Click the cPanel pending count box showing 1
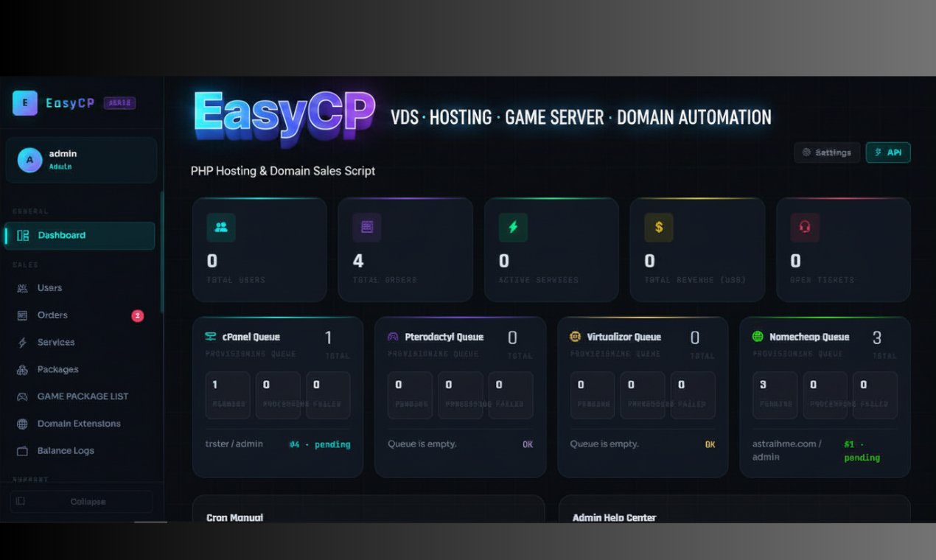The width and height of the screenshot is (936, 560). (x=228, y=395)
